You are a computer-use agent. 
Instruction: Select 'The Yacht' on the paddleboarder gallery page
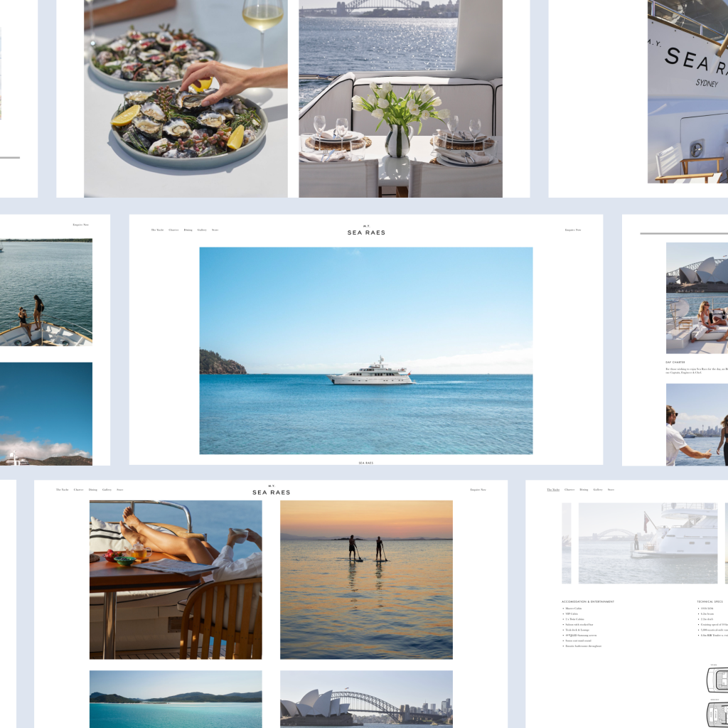tap(63, 489)
